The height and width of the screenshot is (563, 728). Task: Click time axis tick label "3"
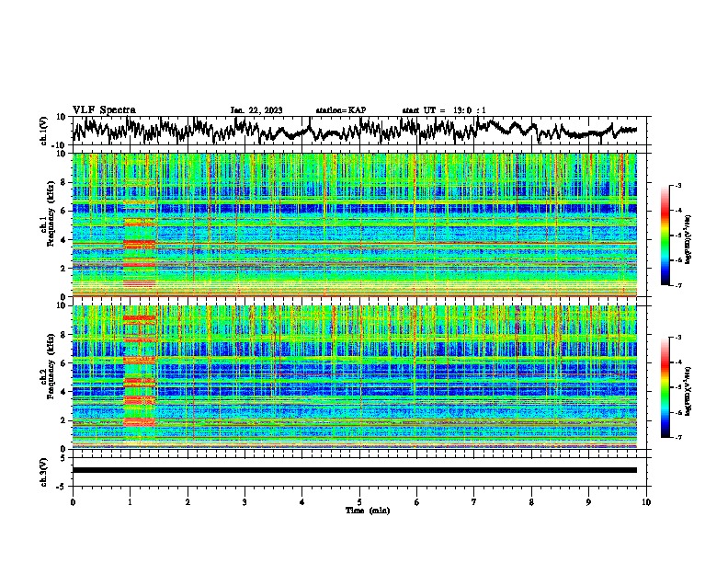point(245,502)
